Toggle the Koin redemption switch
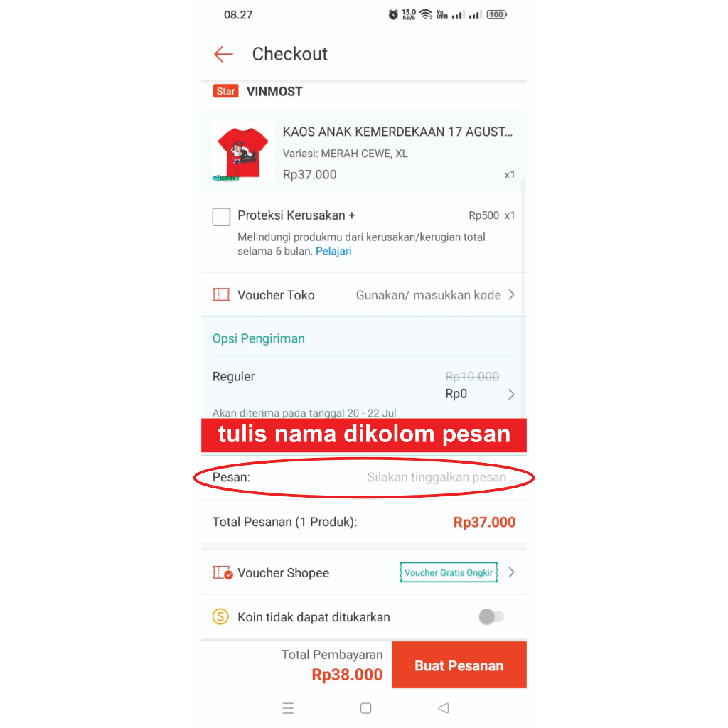728x728 pixels. tap(491, 616)
